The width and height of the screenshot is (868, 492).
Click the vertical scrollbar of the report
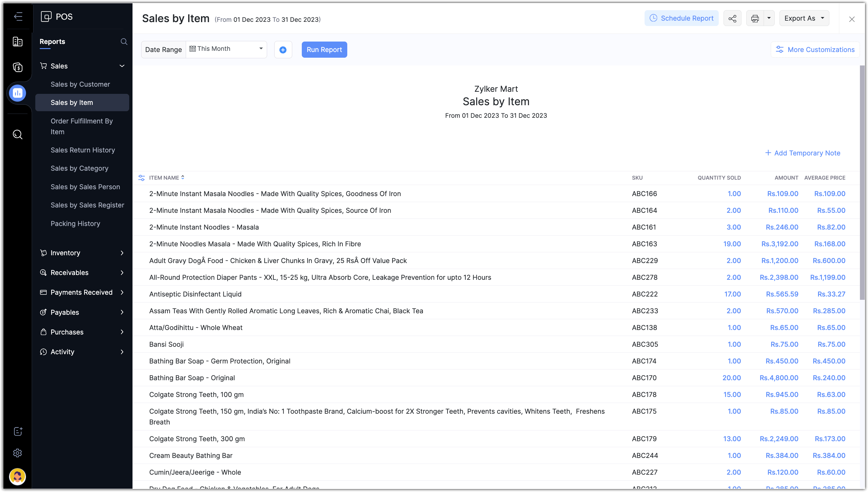pyautogui.click(x=862, y=182)
